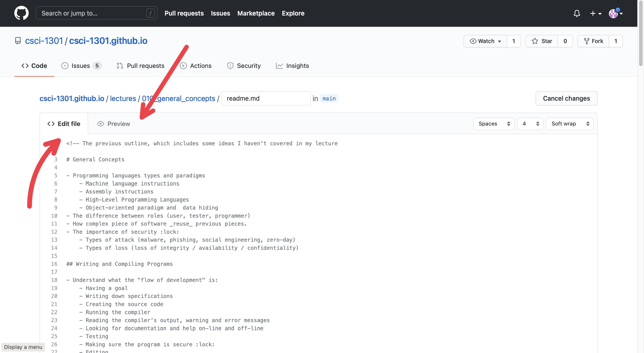Fork the csci-1301.github.io repository
This screenshot has height=353, width=644.
pyautogui.click(x=593, y=41)
